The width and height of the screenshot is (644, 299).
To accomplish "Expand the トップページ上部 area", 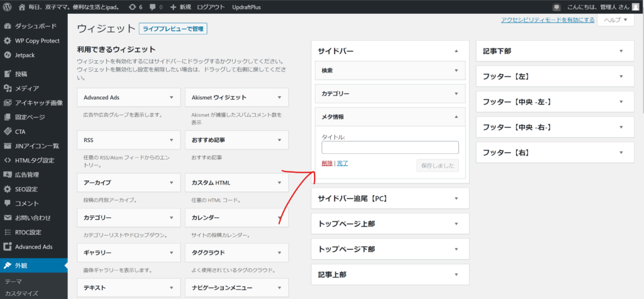I will click(x=456, y=224).
